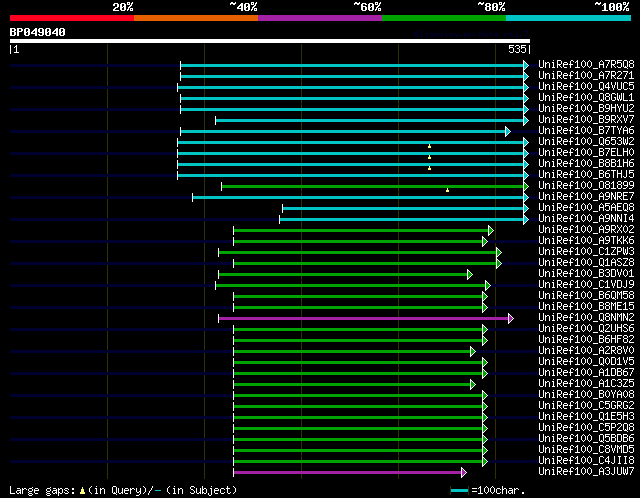
Task: Click the white query sequence bar
Action: point(270,41)
